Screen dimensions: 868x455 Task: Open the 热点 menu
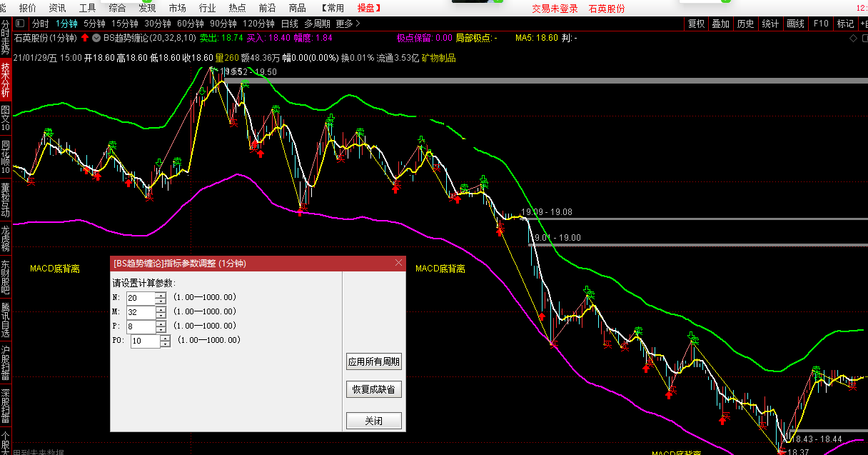coord(238,8)
